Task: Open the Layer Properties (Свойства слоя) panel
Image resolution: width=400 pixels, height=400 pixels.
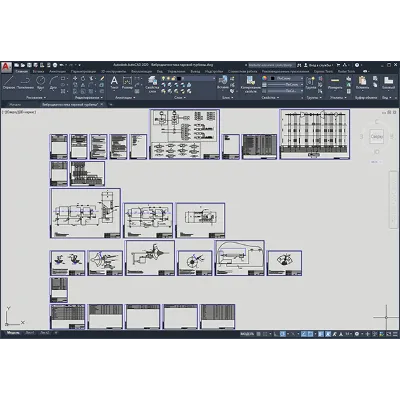Action: tap(152, 84)
